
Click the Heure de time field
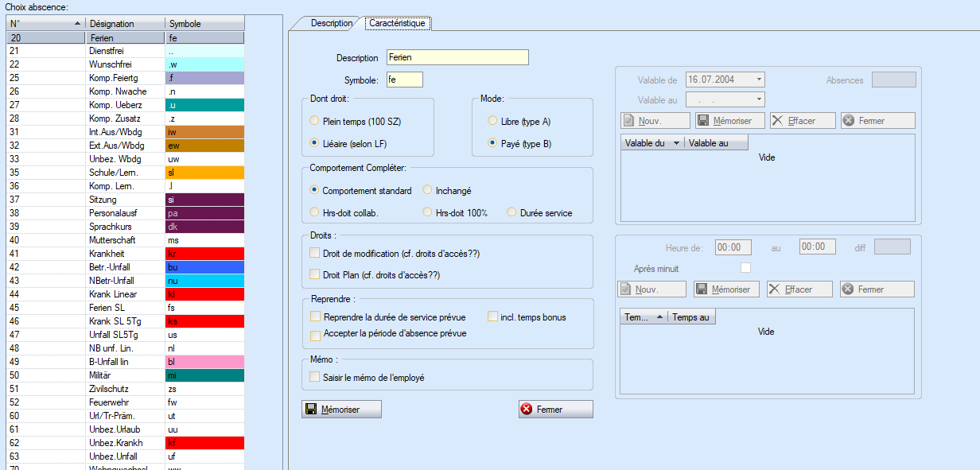pos(733,247)
